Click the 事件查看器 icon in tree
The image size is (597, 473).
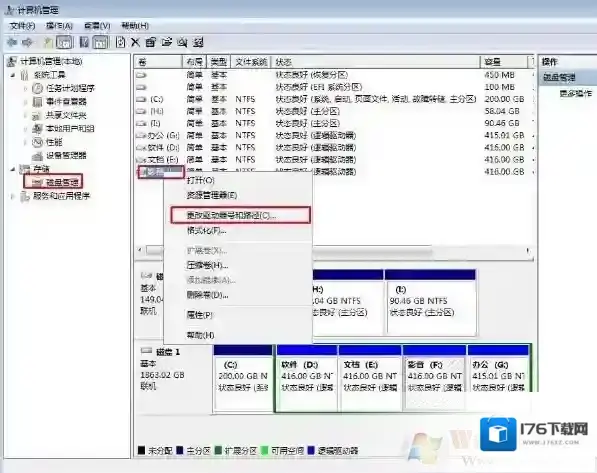point(37,102)
